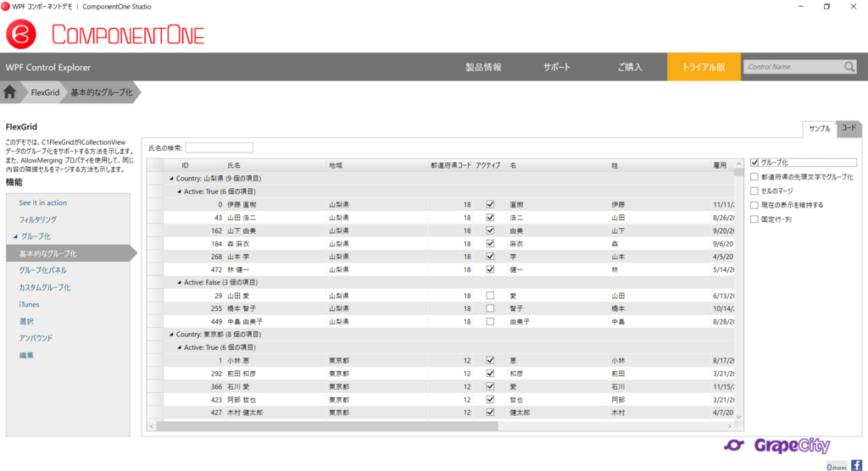Click grid scroll-left arrow
The height and width of the screenshot is (471, 868).
pyautogui.click(x=152, y=426)
